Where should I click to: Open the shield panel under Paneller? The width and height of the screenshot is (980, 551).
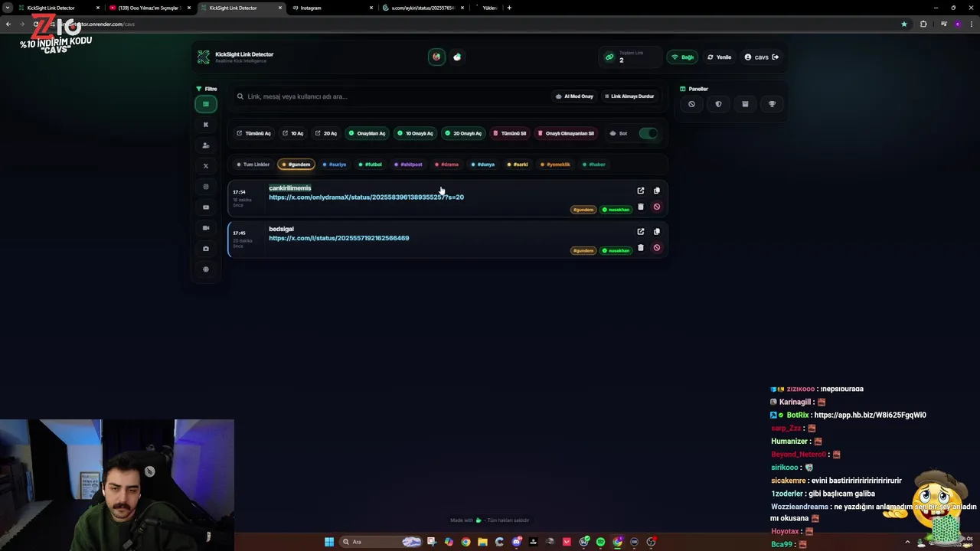click(718, 104)
